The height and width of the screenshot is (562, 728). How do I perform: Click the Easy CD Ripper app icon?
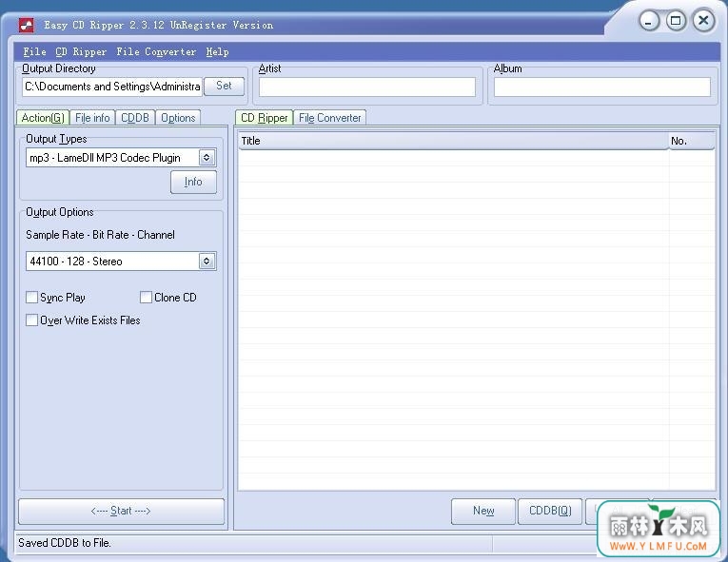27,25
